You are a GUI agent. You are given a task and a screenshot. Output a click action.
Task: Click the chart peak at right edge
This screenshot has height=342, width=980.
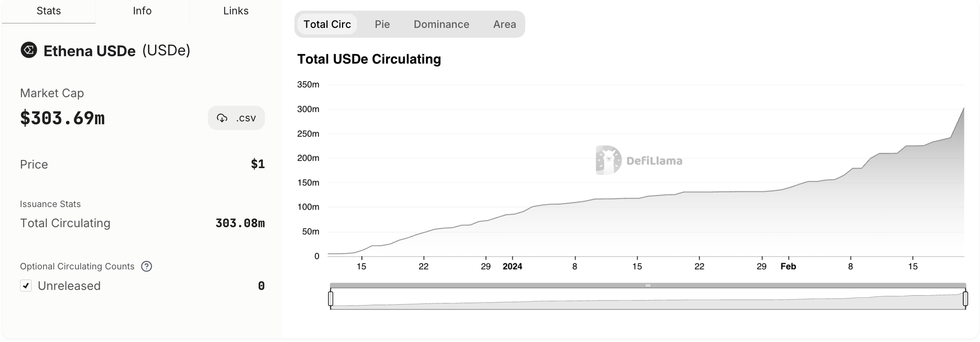coord(963,109)
